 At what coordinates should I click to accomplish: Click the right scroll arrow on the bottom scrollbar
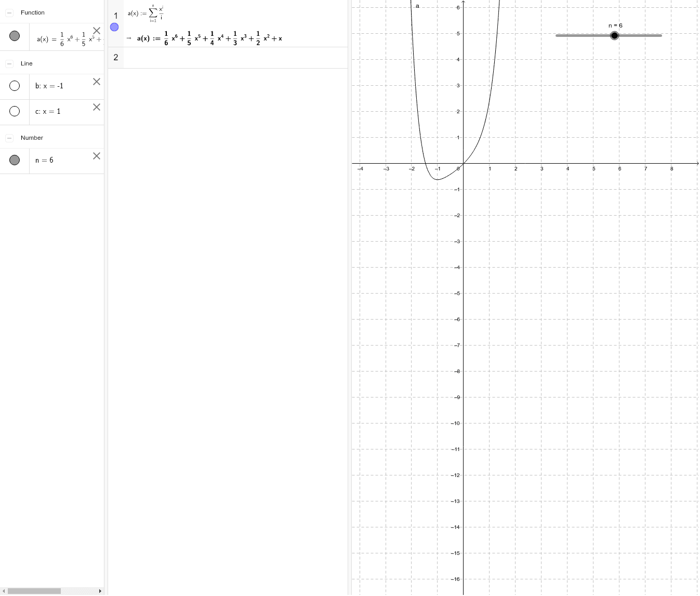pos(100,591)
